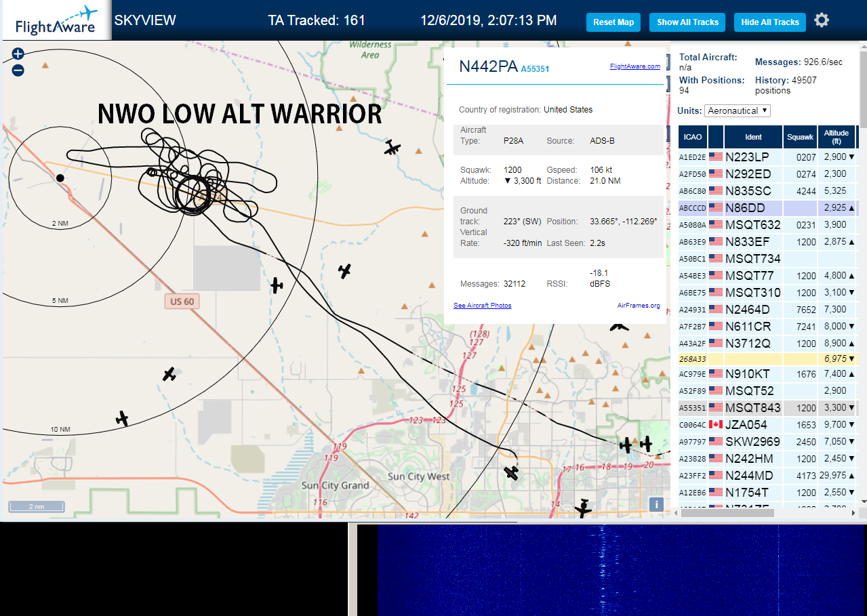Select the N1754T row
Image resolution: width=867 pixels, height=616 pixels.
pyautogui.click(x=769, y=493)
